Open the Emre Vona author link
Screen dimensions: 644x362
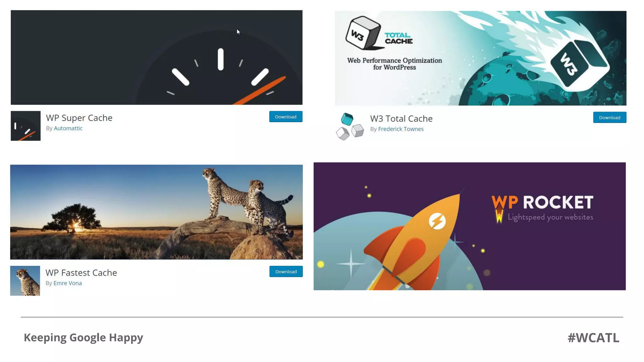click(x=67, y=283)
